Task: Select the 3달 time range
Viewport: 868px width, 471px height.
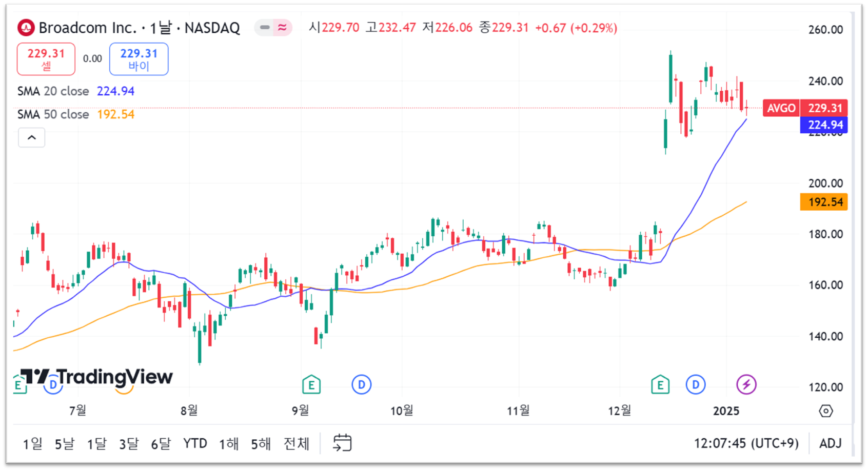Action: tap(129, 443)
